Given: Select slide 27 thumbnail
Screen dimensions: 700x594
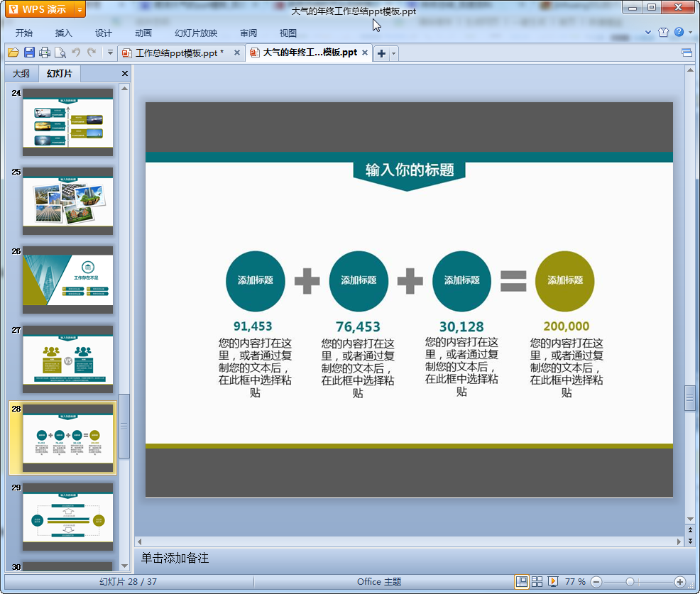Looking at the screenshot, I should pyautogui.click(x=68, y=359).
